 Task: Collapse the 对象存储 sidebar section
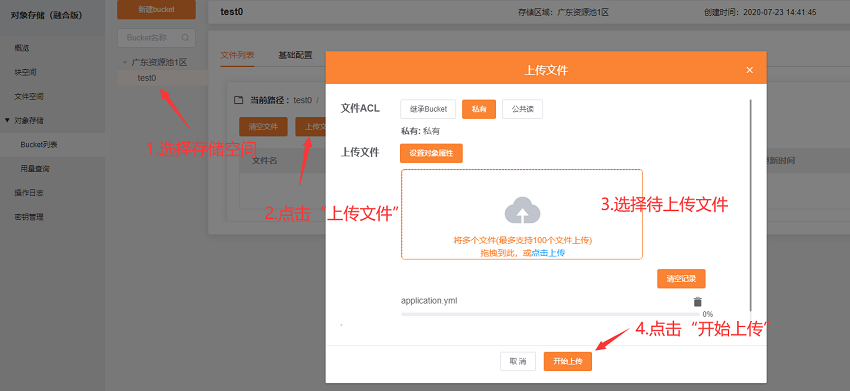click(7, 120)
